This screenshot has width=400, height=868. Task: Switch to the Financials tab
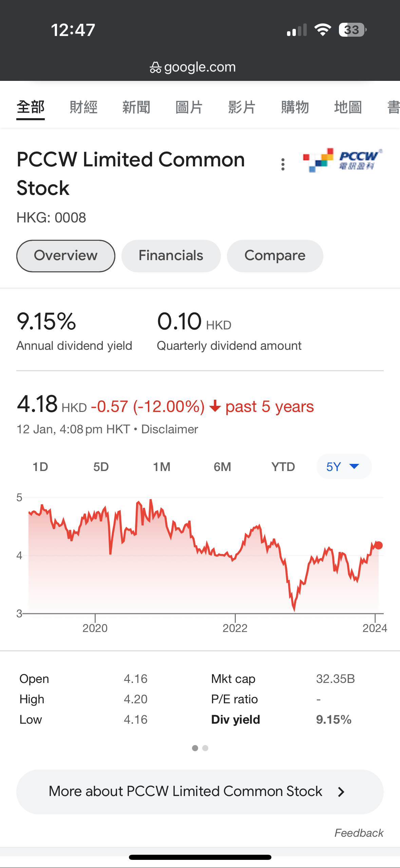point(171,256)
